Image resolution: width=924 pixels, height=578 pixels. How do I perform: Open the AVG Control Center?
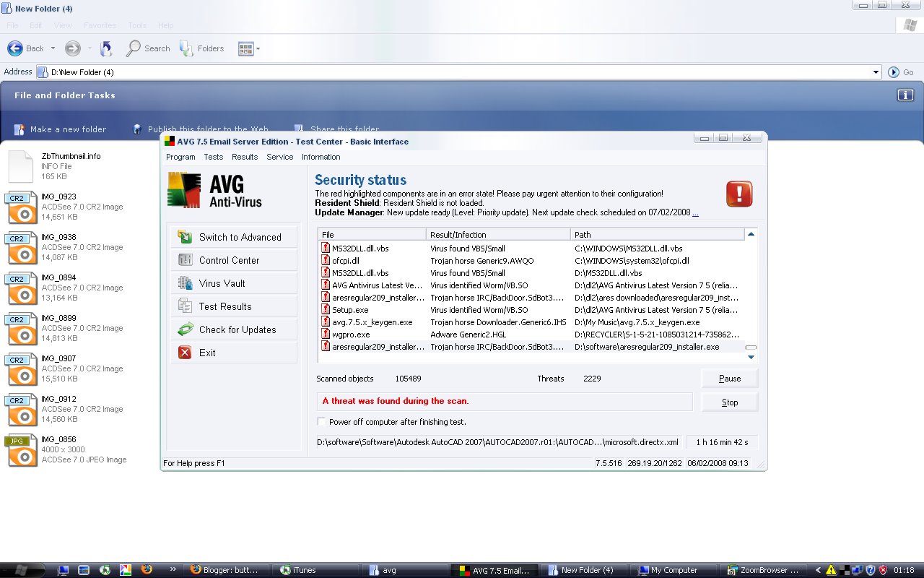pos(232,260)
